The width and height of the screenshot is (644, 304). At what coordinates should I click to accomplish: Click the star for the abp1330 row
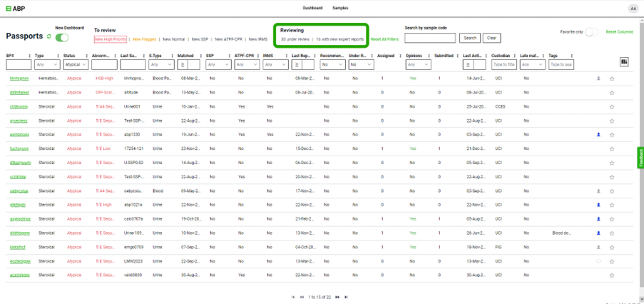click(x=612, y=135)
